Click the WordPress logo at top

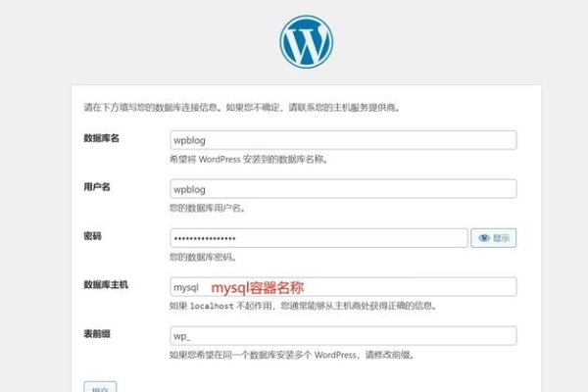[307, 41]
